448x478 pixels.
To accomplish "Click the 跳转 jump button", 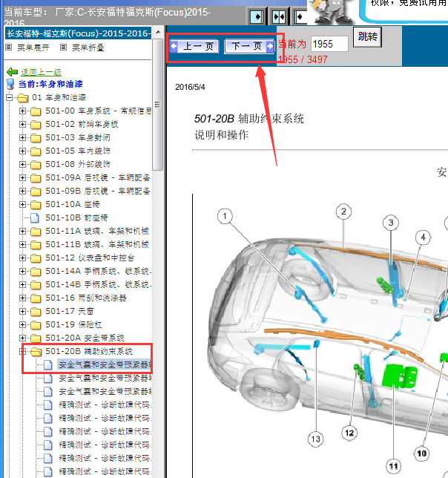I will 367,37.
